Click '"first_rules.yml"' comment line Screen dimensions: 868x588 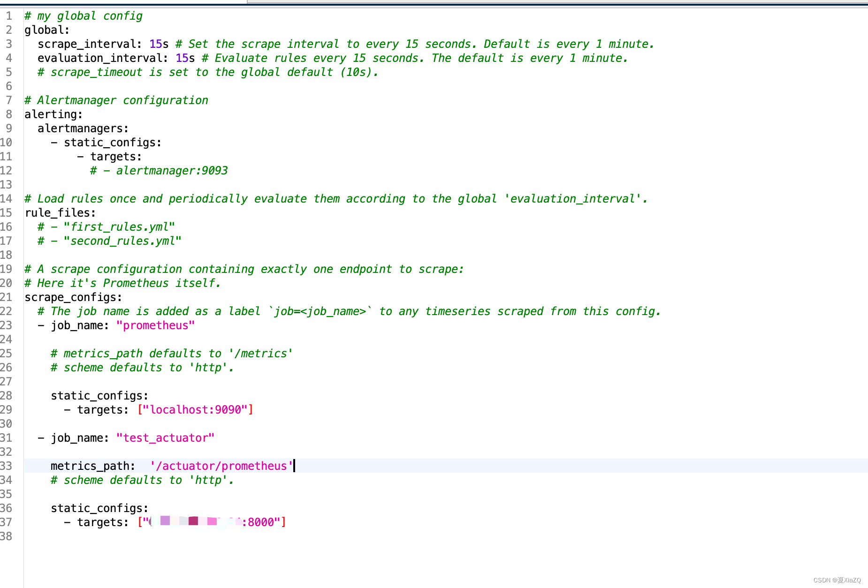107,227
